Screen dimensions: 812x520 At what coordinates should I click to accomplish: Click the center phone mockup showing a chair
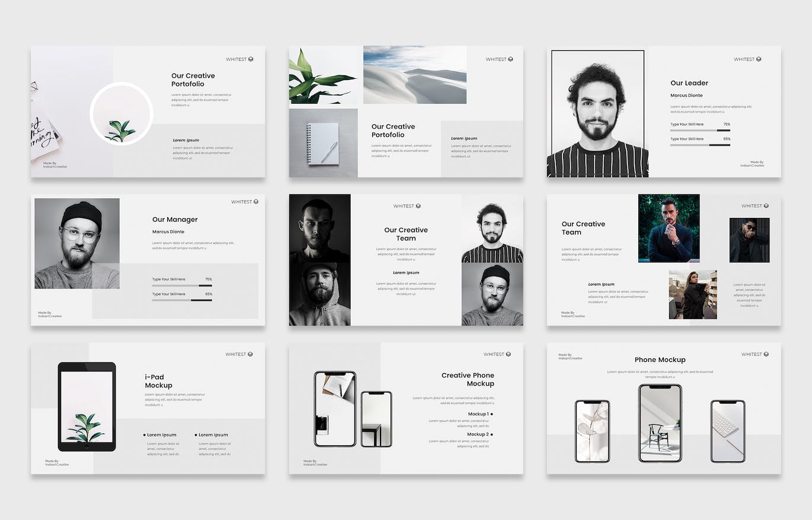click(x=660, y=423)
